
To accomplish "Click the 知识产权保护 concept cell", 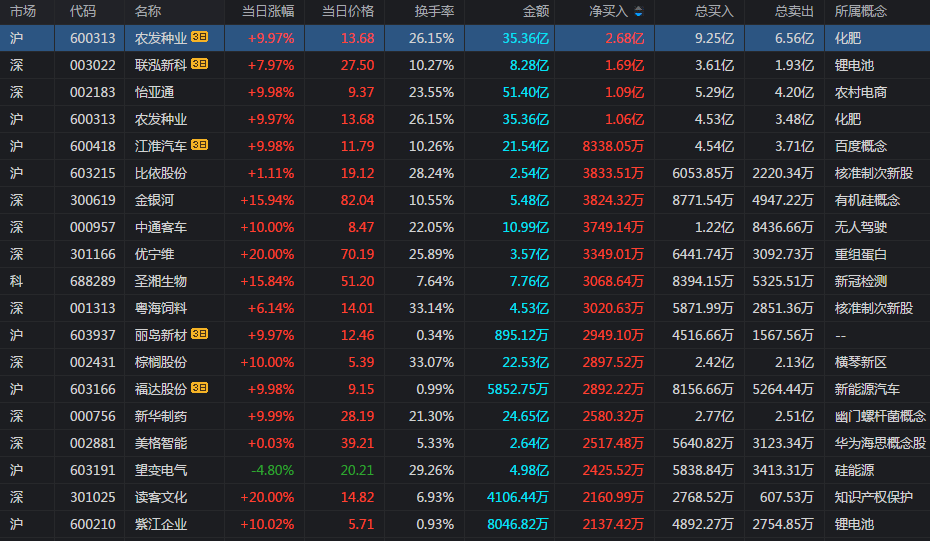I will click(x=874, y=497).
